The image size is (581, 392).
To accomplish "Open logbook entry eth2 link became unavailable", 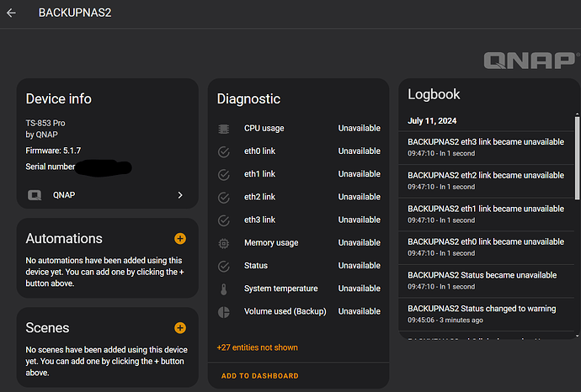I will (486, 181).
